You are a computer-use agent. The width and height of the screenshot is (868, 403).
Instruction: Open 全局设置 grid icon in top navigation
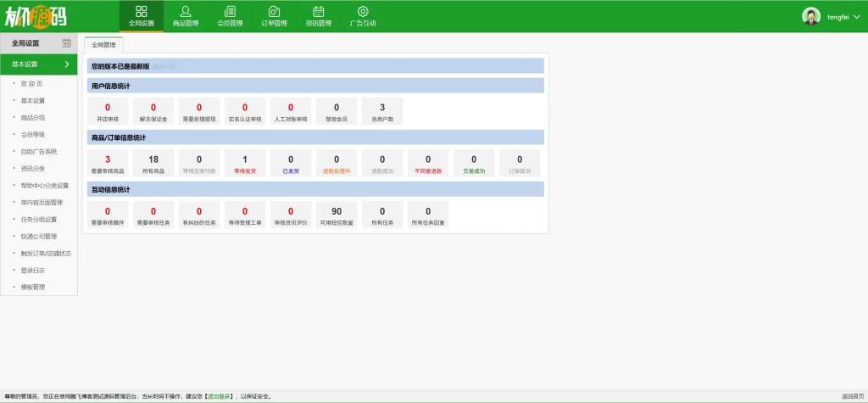point(141,11)
